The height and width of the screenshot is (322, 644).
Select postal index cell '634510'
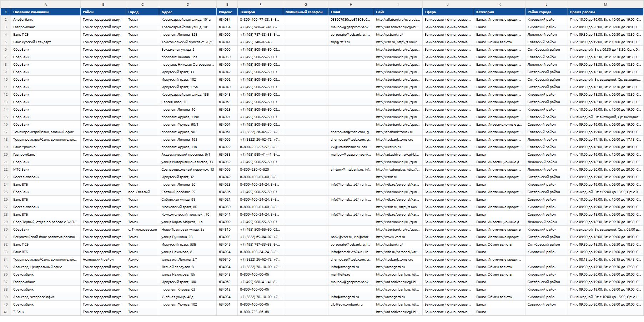[227, 230]
